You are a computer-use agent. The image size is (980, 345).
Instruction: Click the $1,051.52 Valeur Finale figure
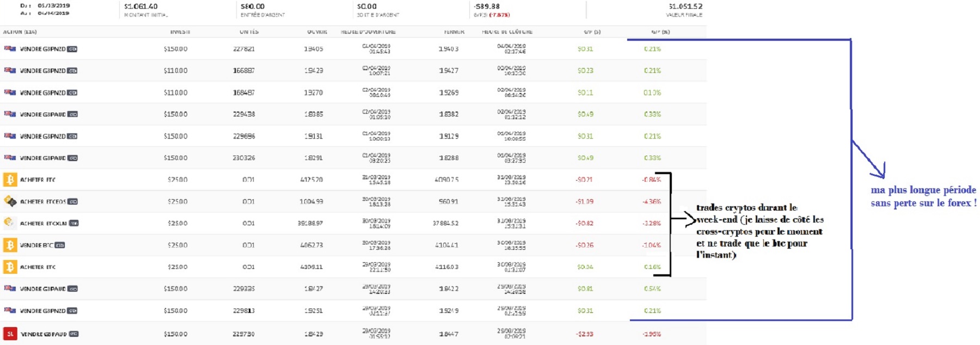[x=685, y=7]
